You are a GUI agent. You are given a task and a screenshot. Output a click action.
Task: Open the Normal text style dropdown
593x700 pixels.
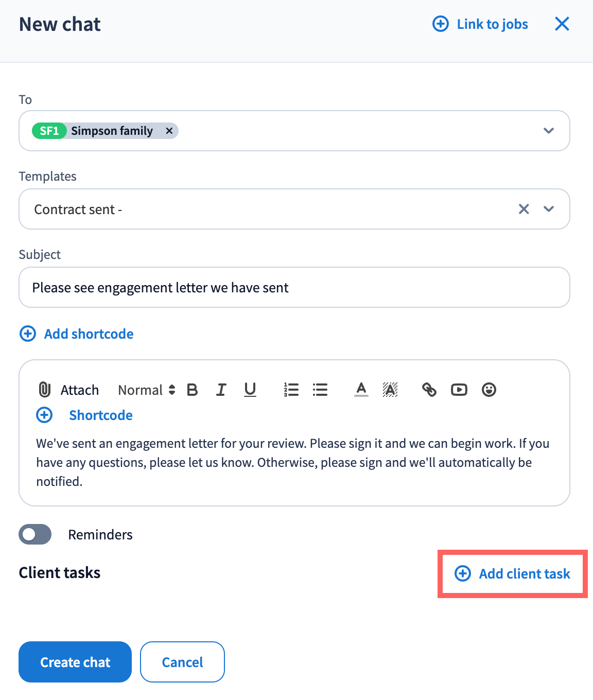coord(147,390)
